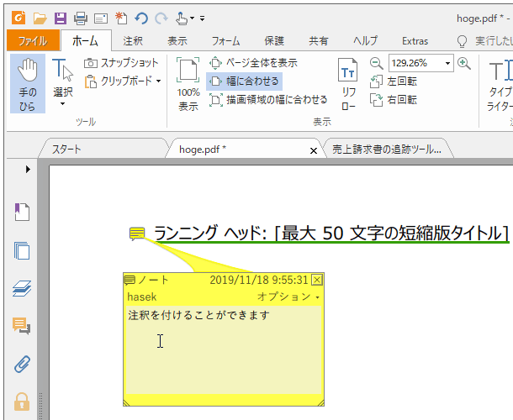
Task: Set view to 100%表示 actual size
Action: [x=188, y=84]
